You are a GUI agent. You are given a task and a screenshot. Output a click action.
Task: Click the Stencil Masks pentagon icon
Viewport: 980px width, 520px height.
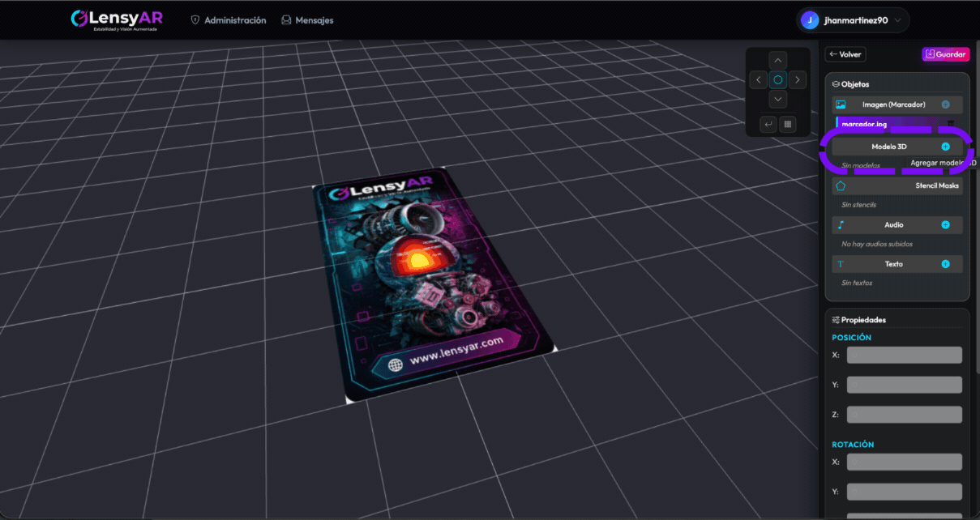point(841,185)
